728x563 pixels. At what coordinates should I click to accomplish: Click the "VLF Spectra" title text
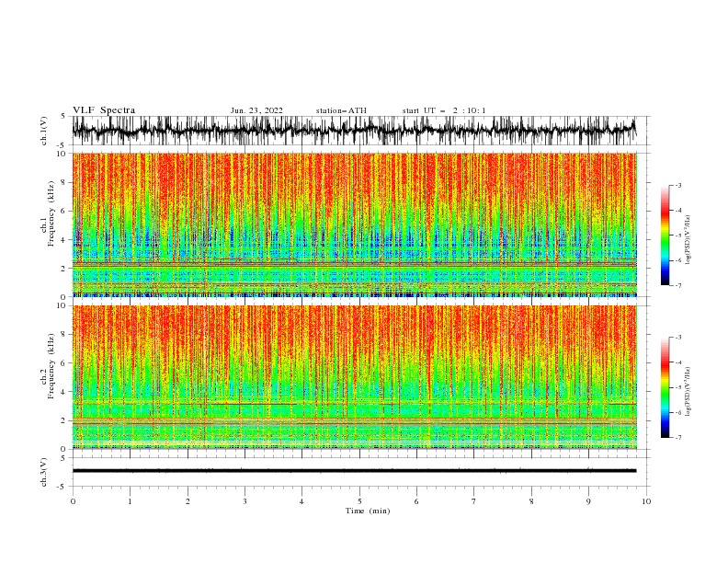[104, 110]
